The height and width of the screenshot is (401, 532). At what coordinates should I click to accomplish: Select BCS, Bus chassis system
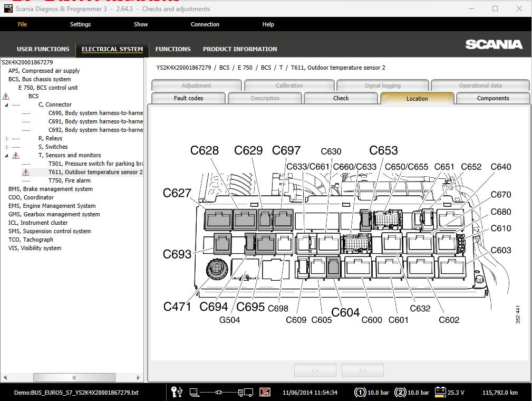tap(40, 80)
